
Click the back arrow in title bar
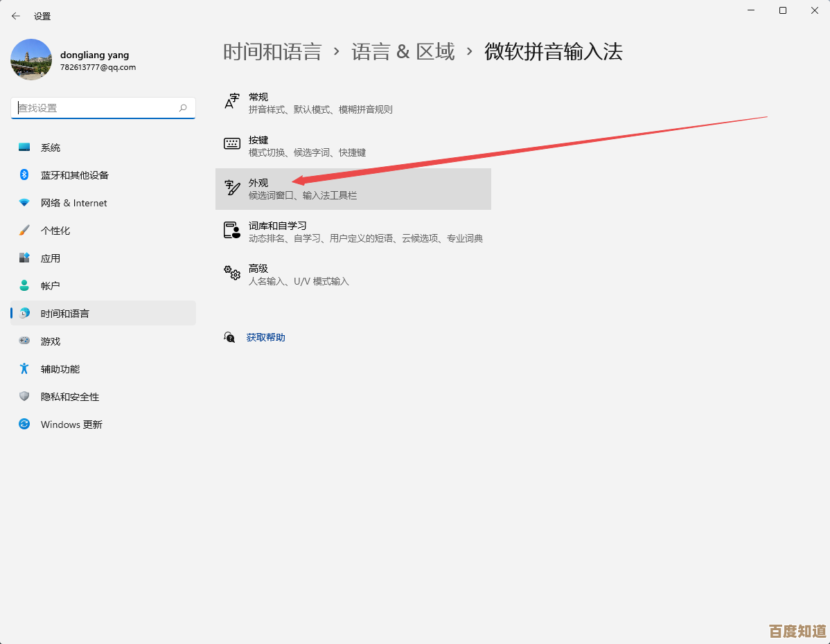point(16,16)
